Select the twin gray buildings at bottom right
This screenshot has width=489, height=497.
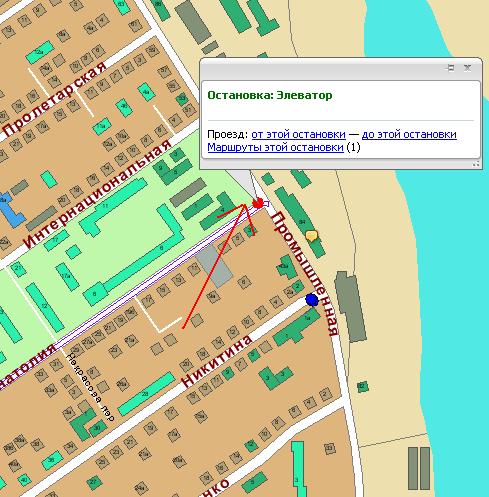click(419, 468)
